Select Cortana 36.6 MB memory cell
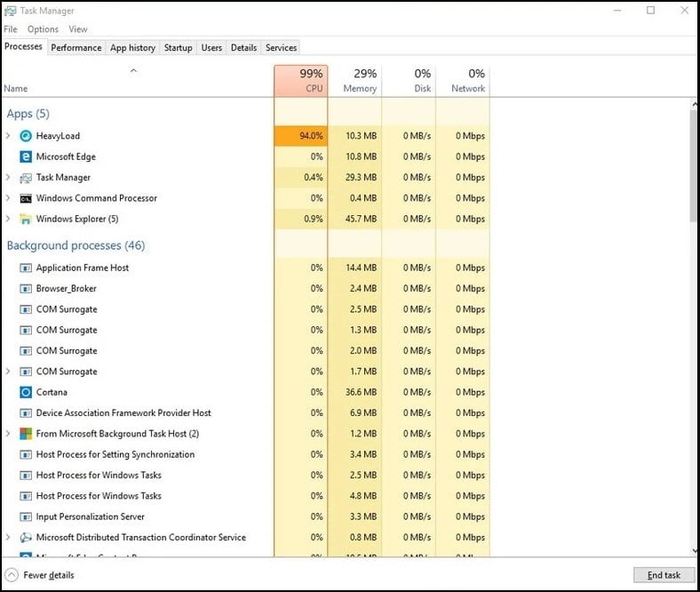 coord(355,392)
